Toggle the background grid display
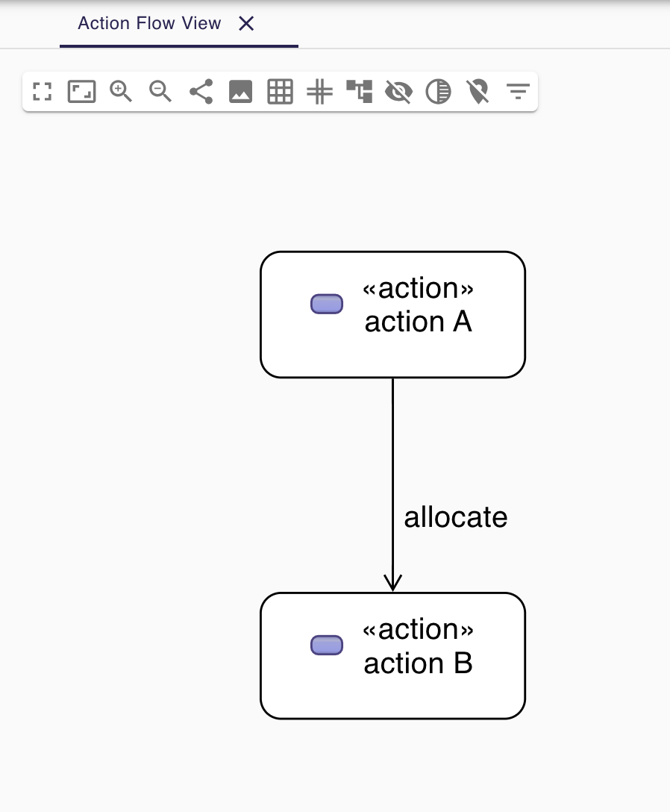Viewport: 670px width, 812px height. 280,91
